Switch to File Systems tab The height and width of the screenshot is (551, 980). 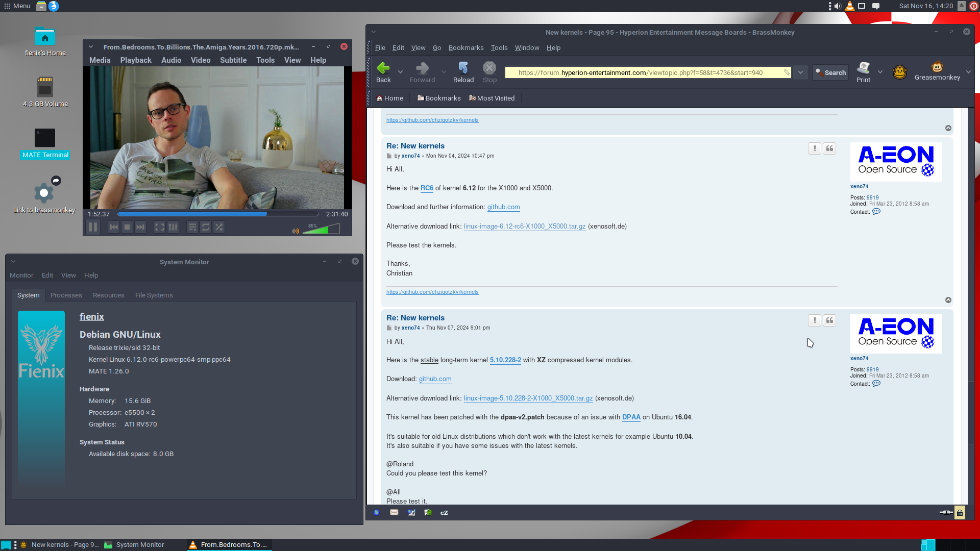[154, 295]
